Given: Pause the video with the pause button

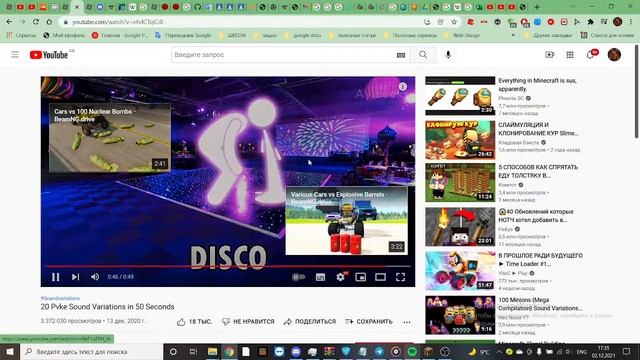Looking at the screenshot, I should click(x=56, y=277).
